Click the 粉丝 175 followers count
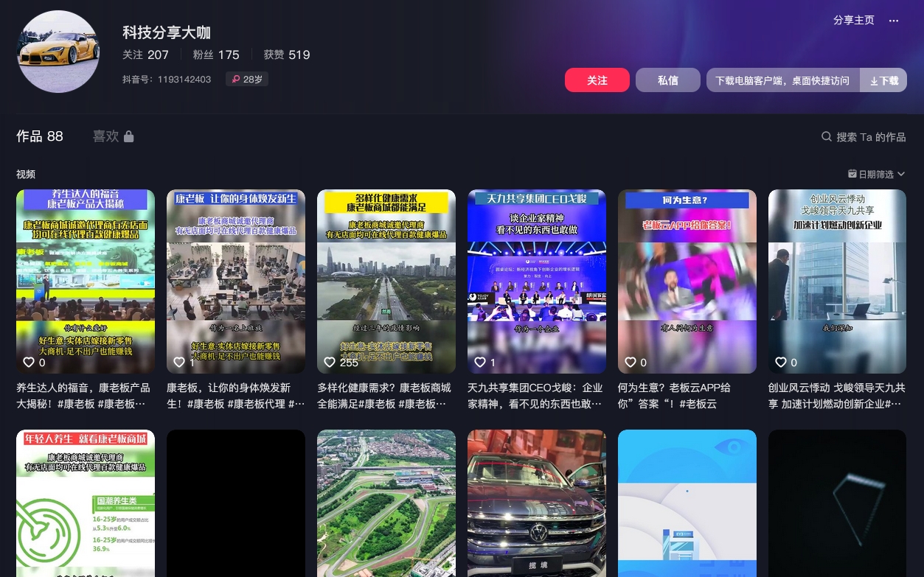Viewport: 924px width, 577px height. [x=216, y=55]
